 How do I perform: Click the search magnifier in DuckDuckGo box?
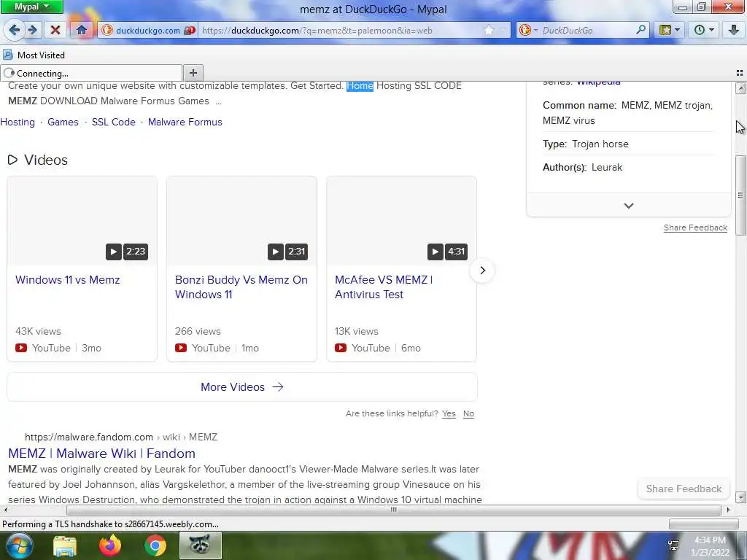[641, 30]
